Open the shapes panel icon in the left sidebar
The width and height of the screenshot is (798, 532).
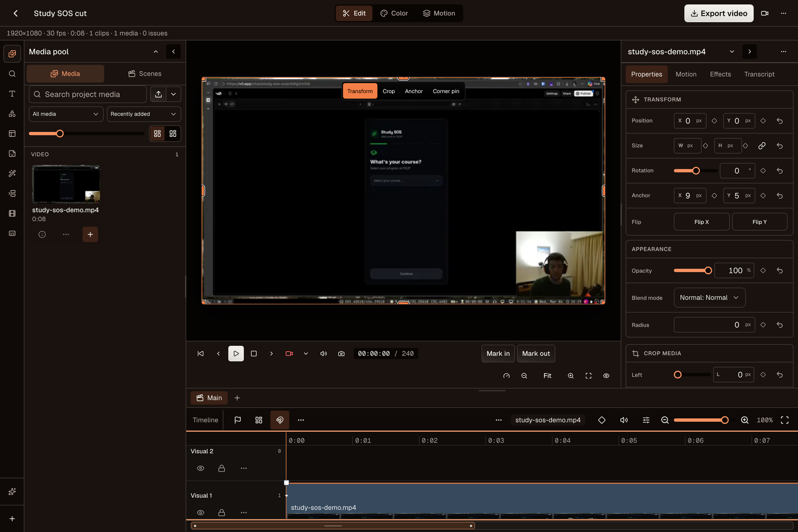pyautogui.click(x=12, y=113)
